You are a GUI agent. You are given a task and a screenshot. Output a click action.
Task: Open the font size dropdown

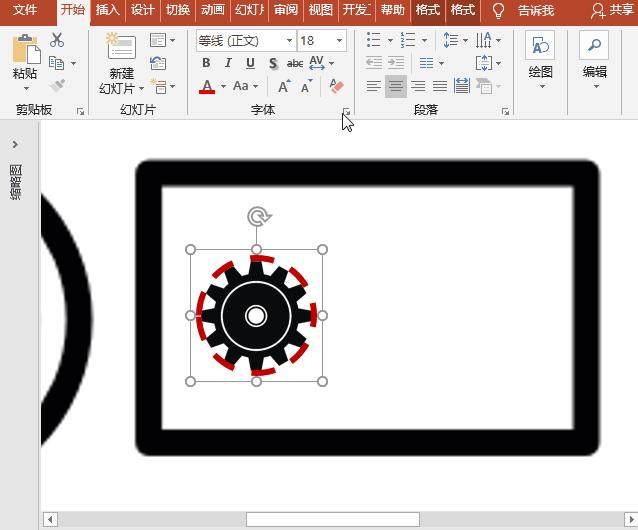[340, 41]
